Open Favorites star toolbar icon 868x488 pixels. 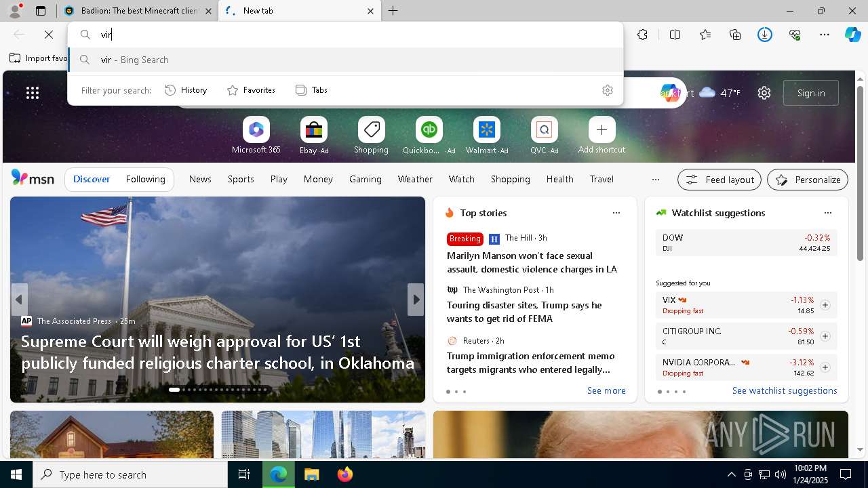(x=705, y=35)
